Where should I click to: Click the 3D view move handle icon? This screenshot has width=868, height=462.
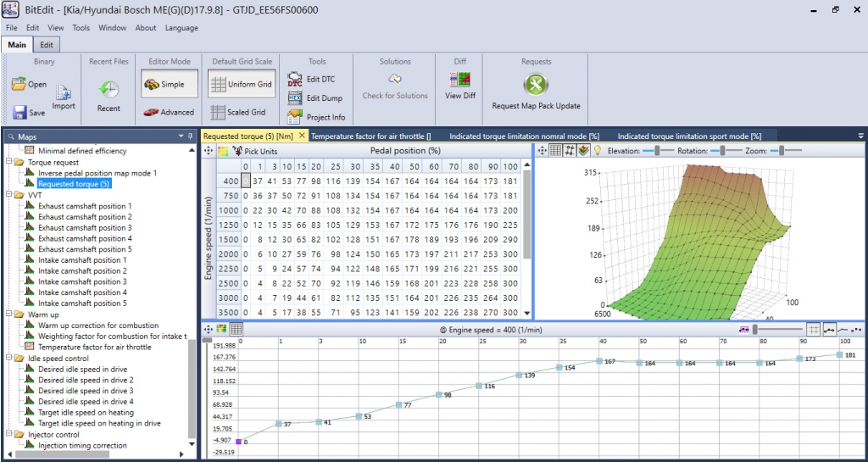542,150
